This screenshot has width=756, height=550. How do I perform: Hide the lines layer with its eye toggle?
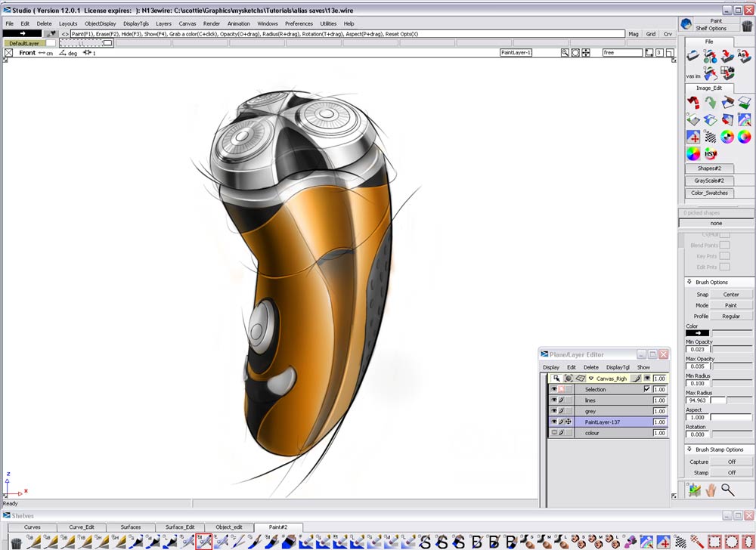tap(553, 400)
